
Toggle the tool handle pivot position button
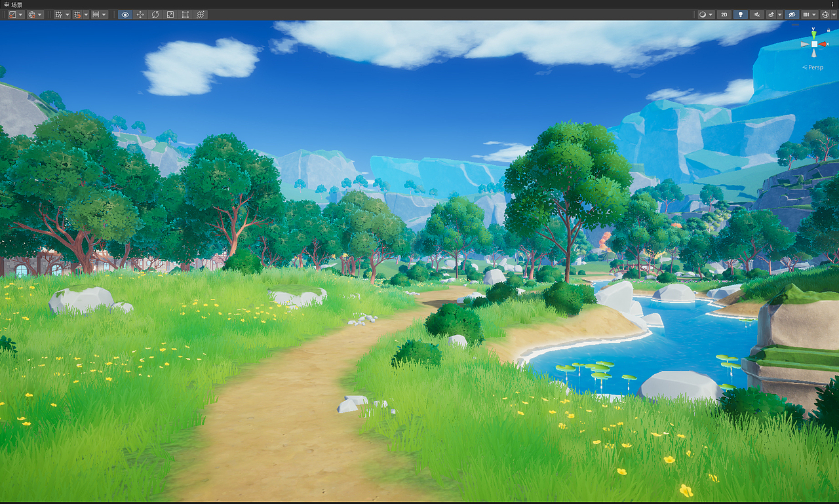click(x=12, y=14)
